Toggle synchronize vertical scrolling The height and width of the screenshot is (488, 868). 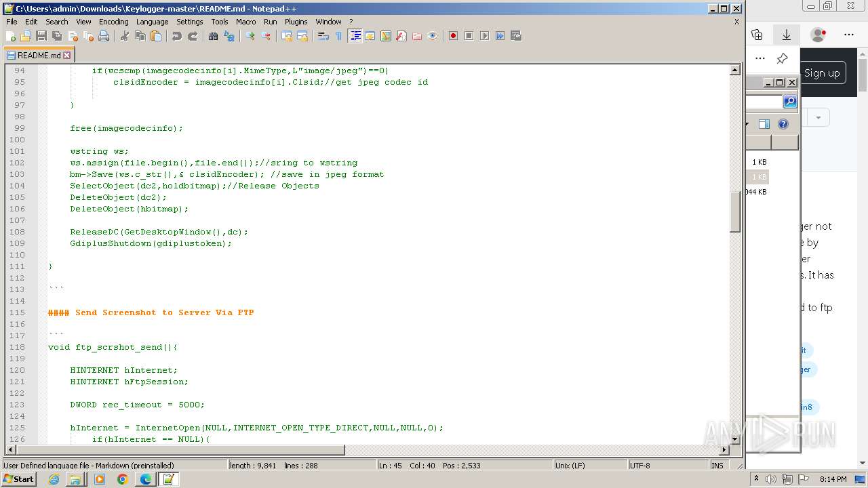click(287, 36)
